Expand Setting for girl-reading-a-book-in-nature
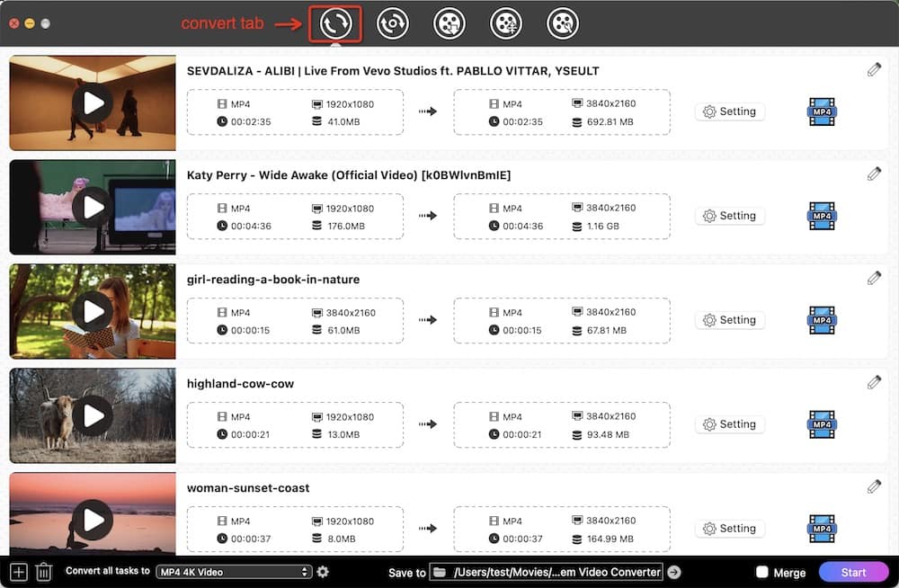 click(729, 319)
